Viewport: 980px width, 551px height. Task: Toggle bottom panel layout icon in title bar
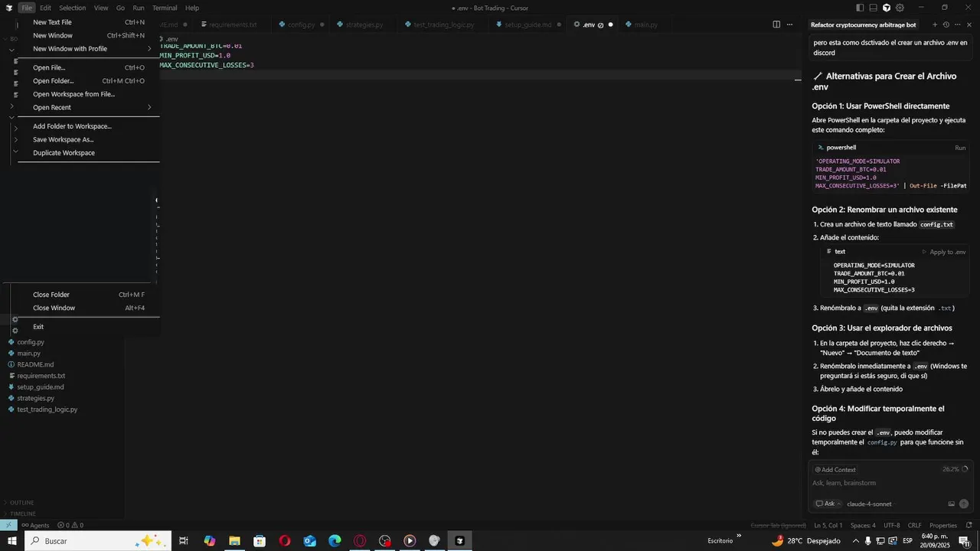click(874, 8)
